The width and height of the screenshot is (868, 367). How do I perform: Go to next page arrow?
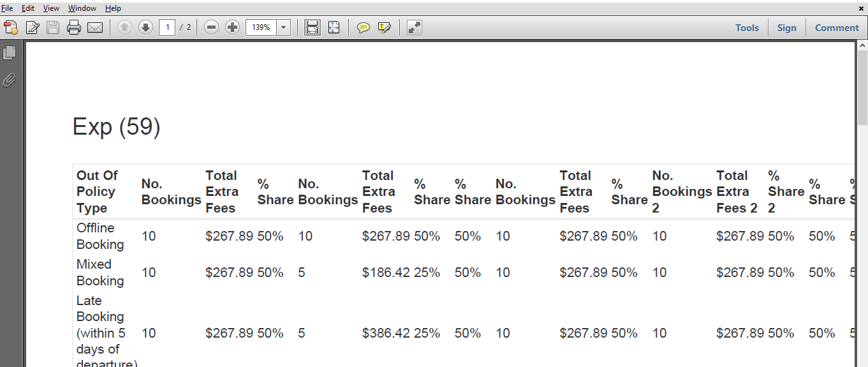pos(145,27)
